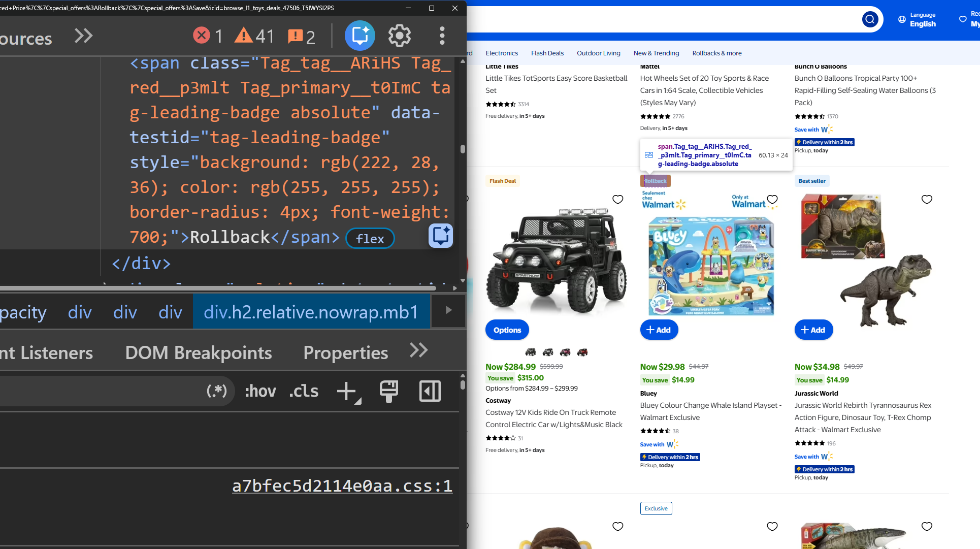Click the Walmart search magnifier button
This screenshot has width=980, height=549.
870,19
